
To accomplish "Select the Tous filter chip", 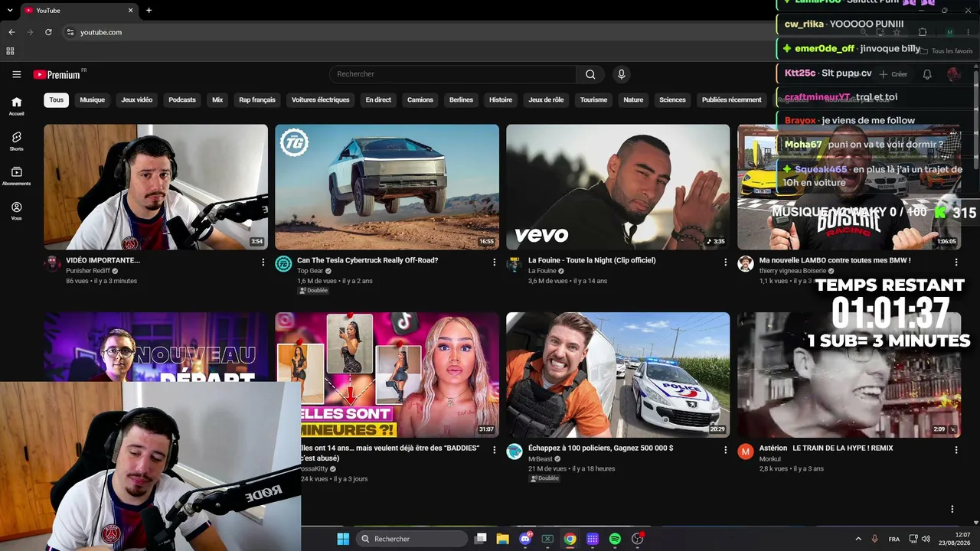I will click(57, 99).
